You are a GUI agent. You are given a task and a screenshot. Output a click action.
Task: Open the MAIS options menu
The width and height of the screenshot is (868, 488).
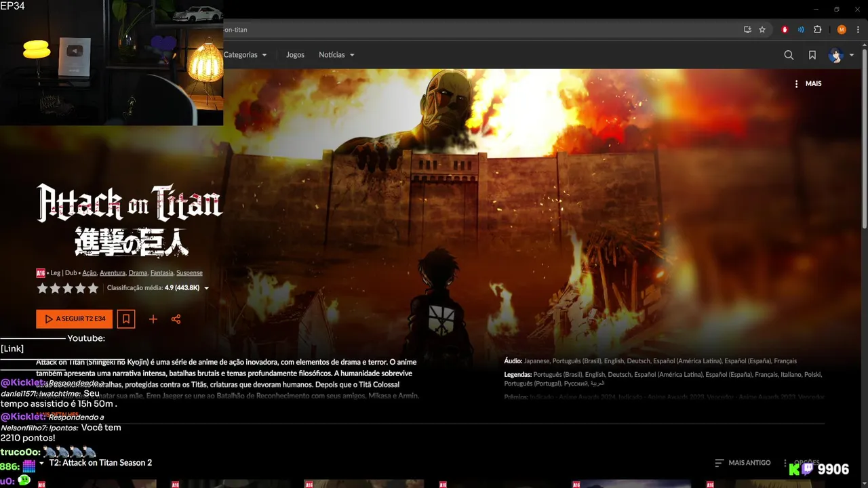click(x=808, y=83)
